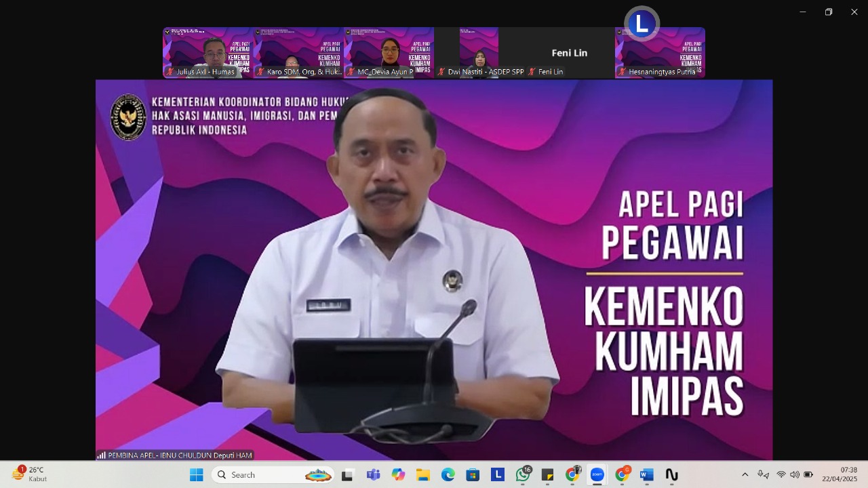Open File Explorer from taskbar

coord(423,474)
